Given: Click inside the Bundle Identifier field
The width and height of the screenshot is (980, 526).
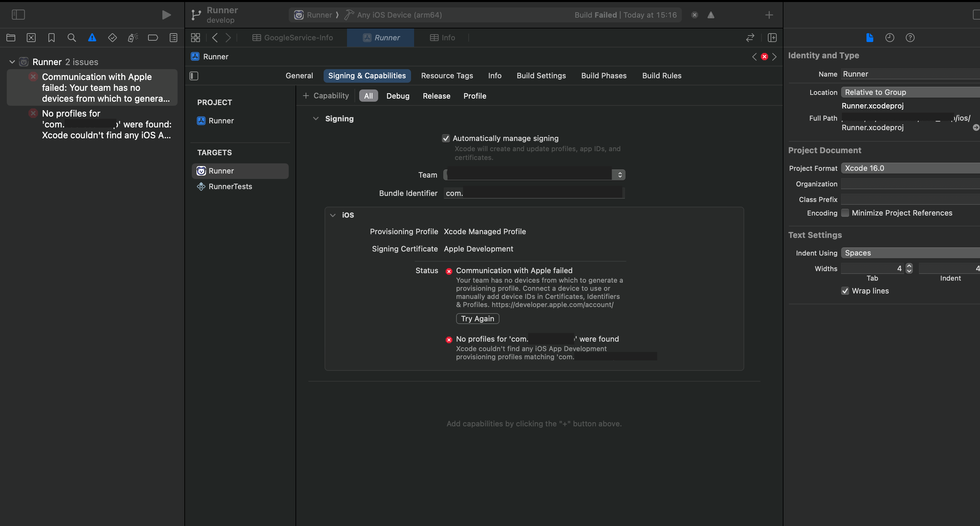Looking at the screenshot, I should tap(533, 193).
